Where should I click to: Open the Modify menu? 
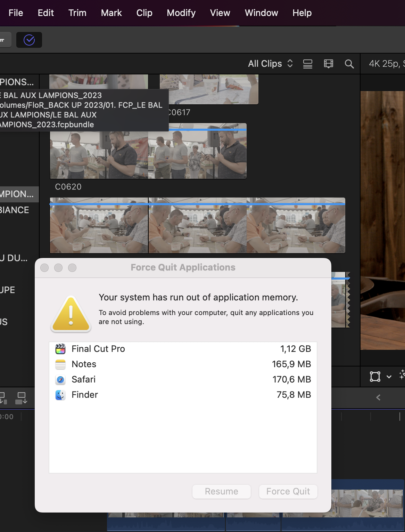tap(181, 13)
